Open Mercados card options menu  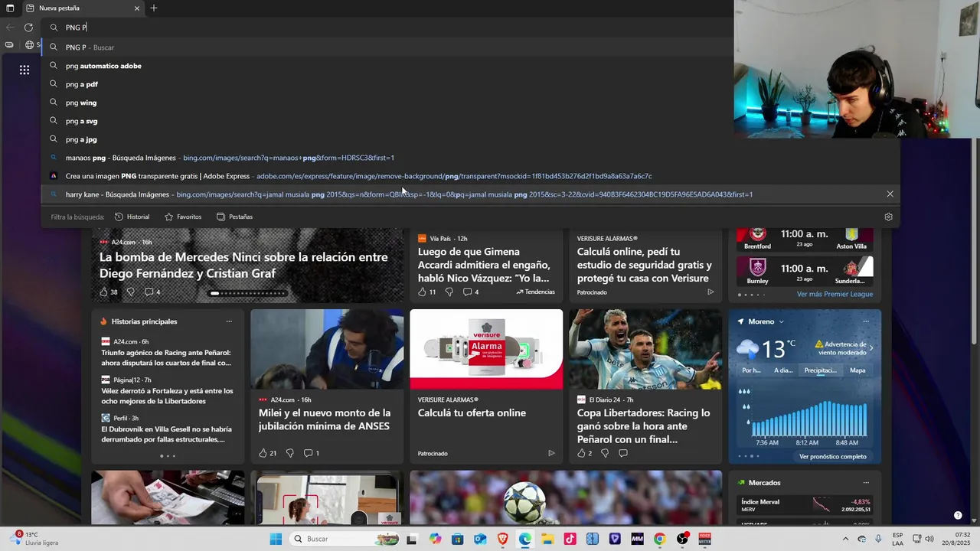(866, 483)
